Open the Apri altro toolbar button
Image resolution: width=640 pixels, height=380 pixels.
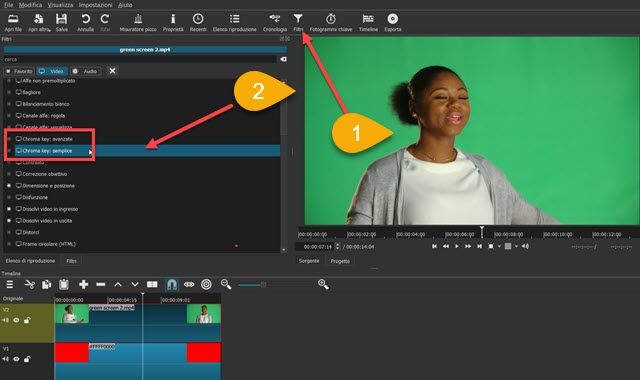click(x=39, y=22)
